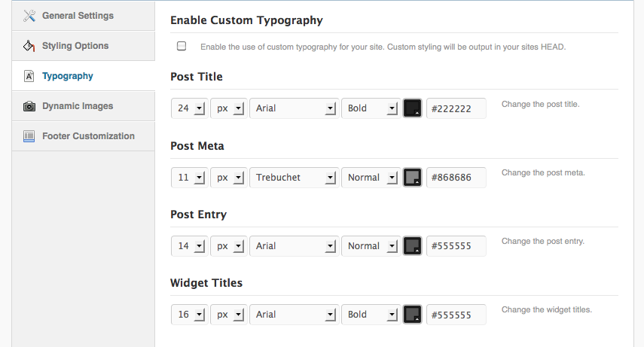Go to the Footer Customization tab
Screen dimensions: 644x347
(x=88, y=136)
